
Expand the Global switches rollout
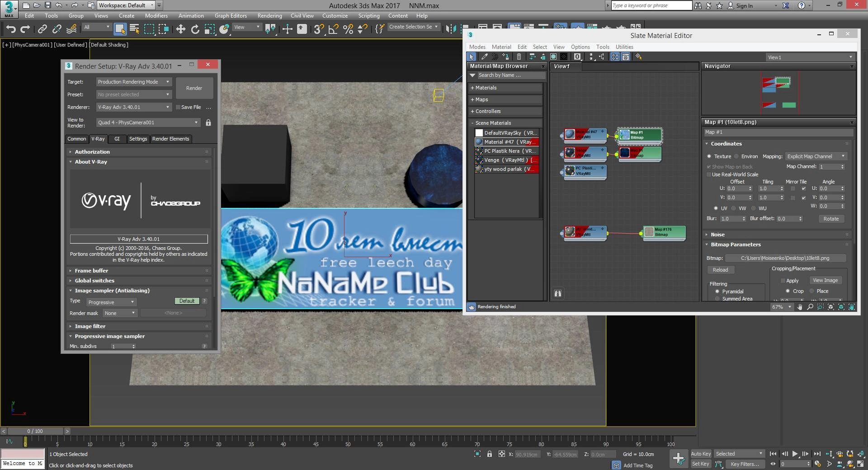[x=139, y=281]
